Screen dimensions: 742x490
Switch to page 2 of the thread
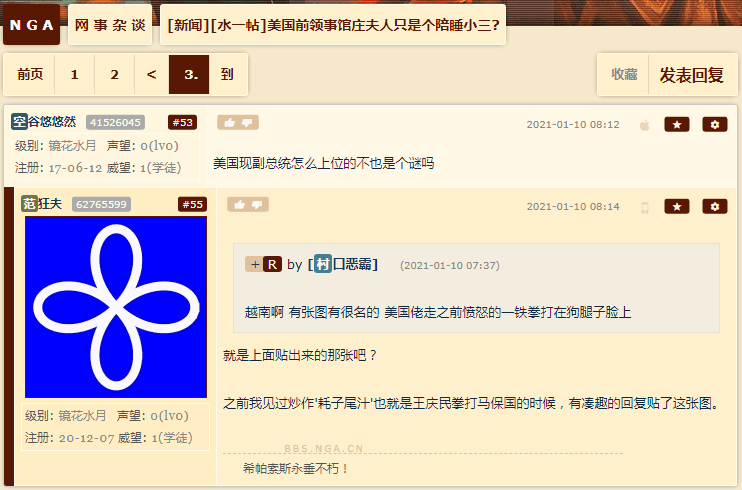point(115,74)
